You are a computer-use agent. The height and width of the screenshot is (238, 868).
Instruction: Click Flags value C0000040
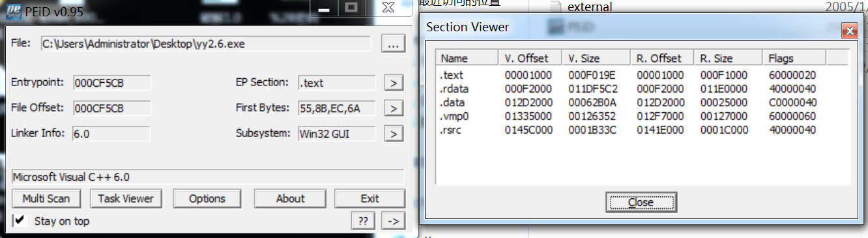(792, 102)
